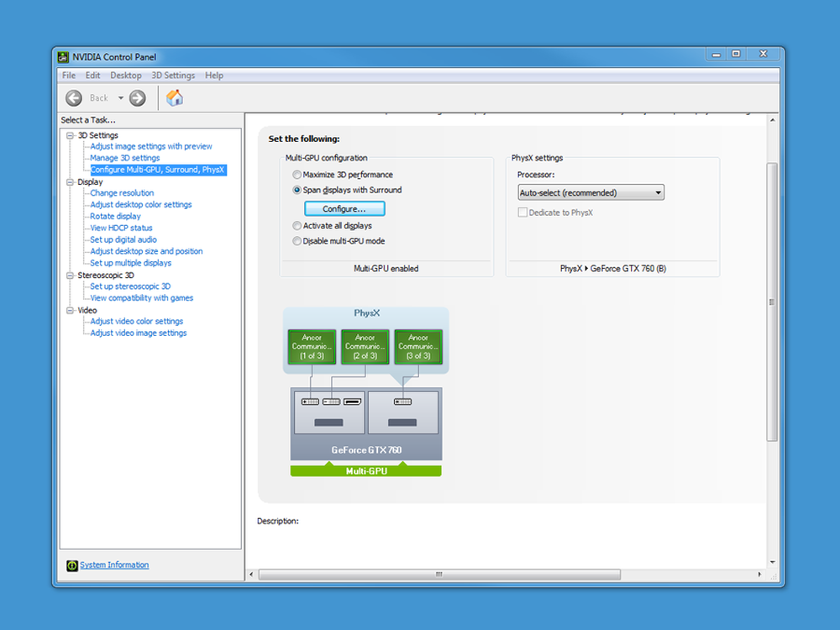Select Disable multi-GPU mode option
Viewport: 840px width, 630px height.
point(297,241)
